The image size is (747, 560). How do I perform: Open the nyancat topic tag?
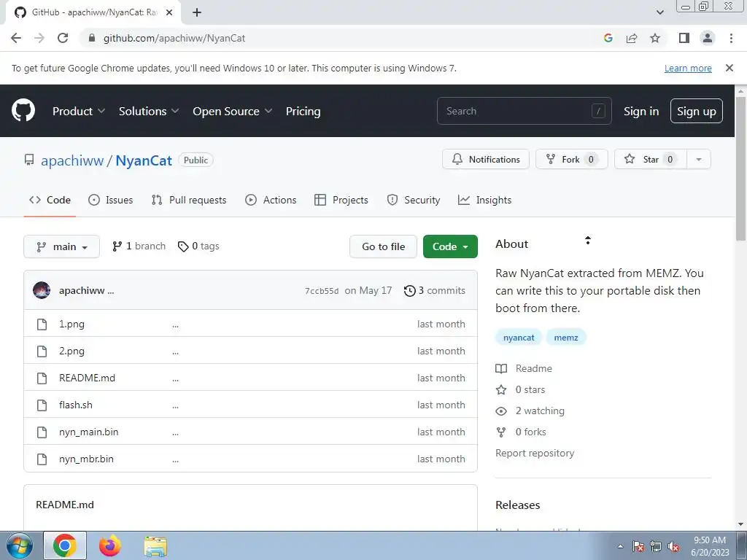[x=519, y=338]
